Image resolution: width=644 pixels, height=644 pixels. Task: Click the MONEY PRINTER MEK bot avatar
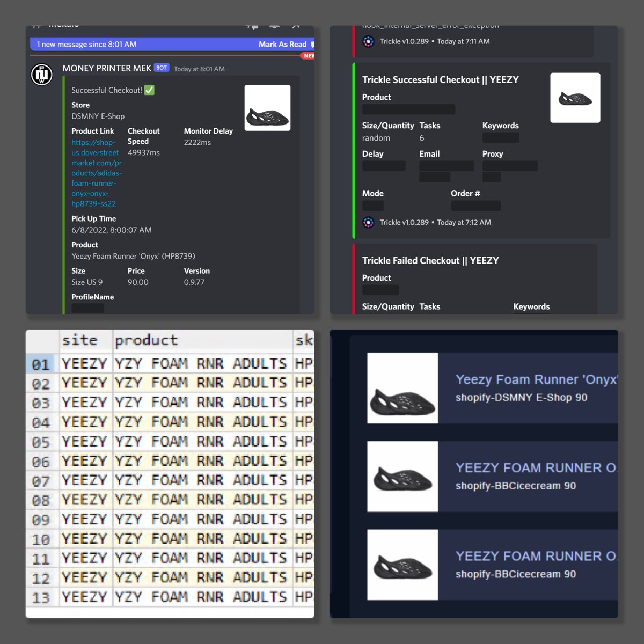[42, 74]
